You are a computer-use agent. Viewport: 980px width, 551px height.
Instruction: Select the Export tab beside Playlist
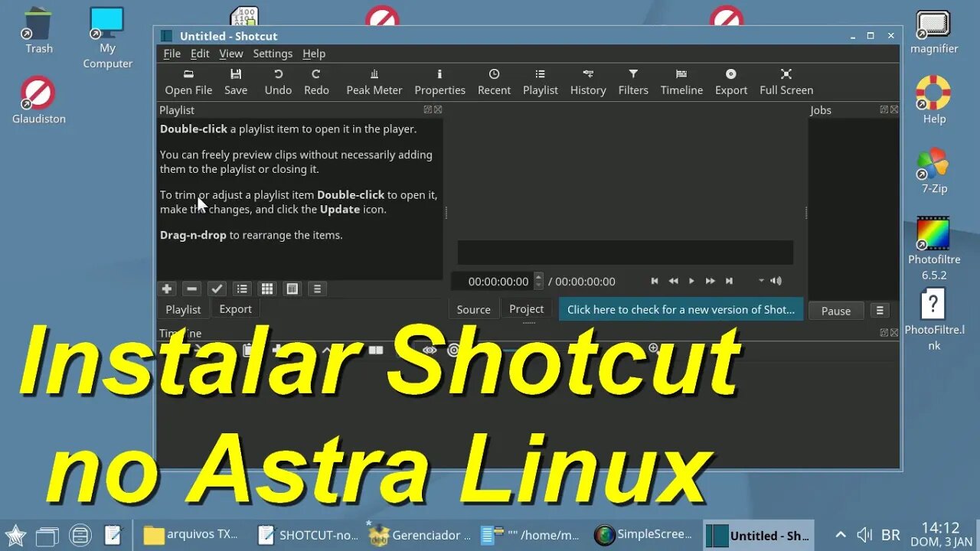tap(235, 309)
